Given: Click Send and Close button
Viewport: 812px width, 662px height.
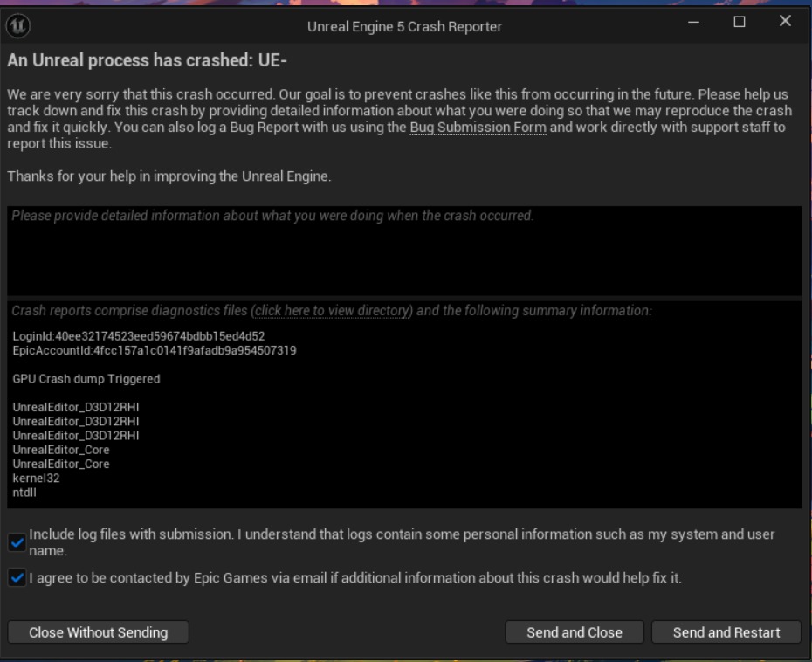Looking at the screenshot, I should pyautogui.click(x=575, y=632).
